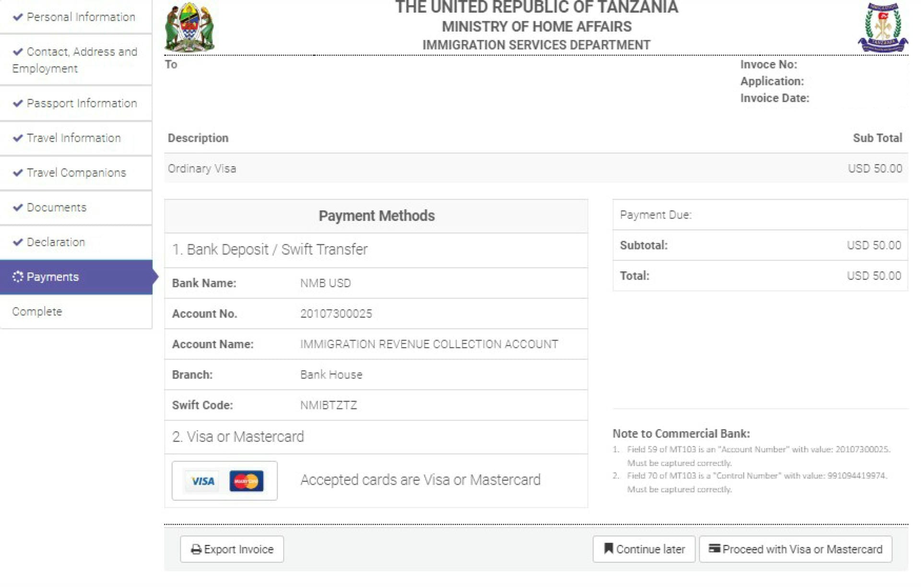
Task: Click the checkmark next to Personal Information
Action: [18, 17]
